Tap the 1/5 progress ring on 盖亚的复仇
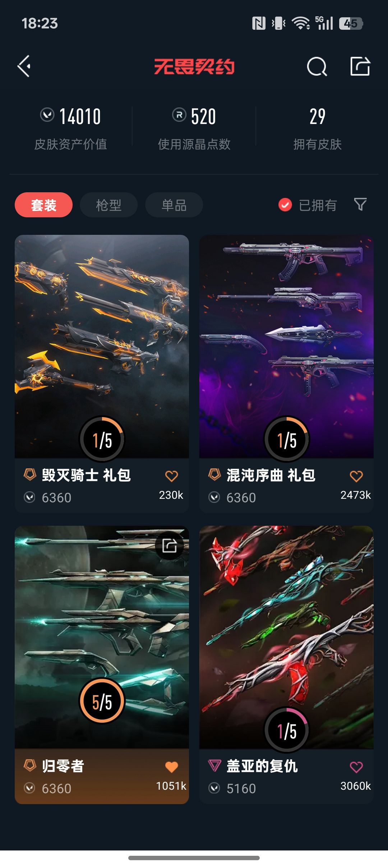This screenshot has width=388, height=868. [x=287, y=730]
